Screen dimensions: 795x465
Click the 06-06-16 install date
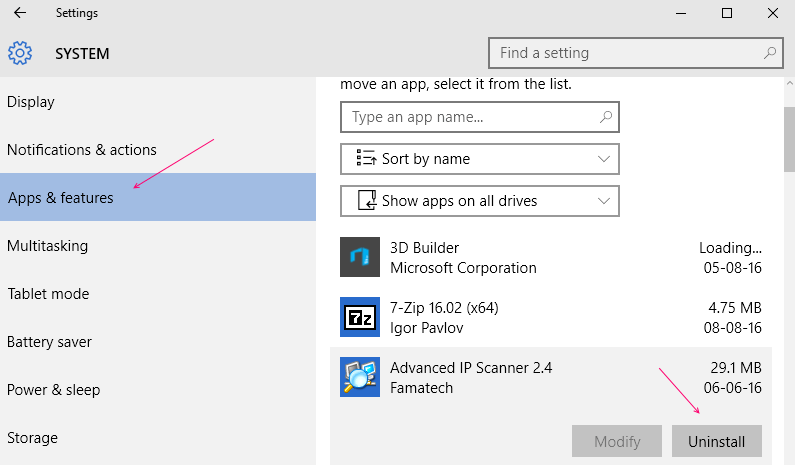pos(732,388)
